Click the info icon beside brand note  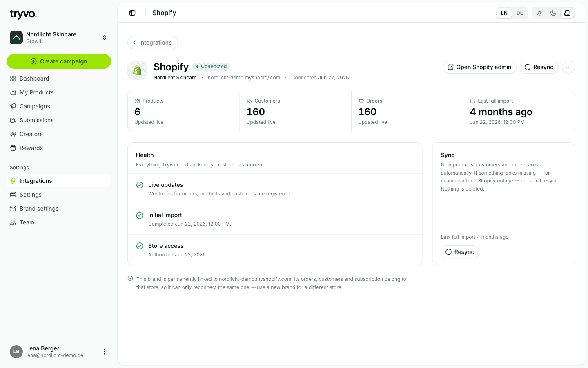(130, 279)
